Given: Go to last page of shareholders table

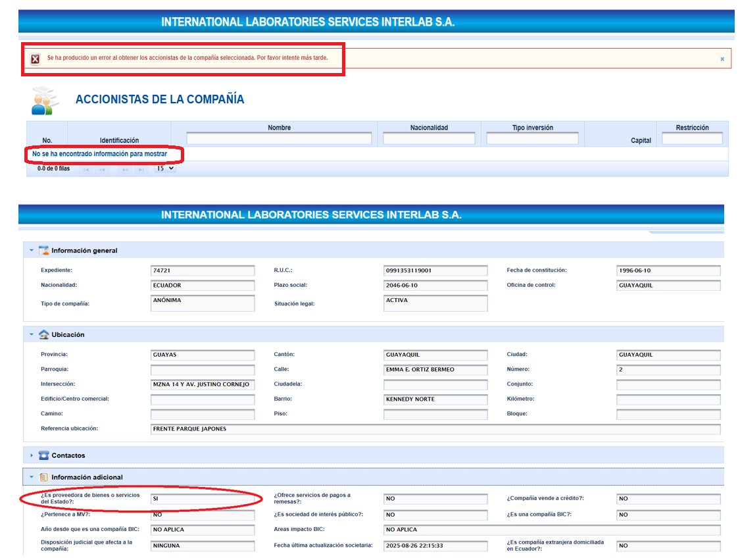Looking at the screenshot, I should pos(141,169).
